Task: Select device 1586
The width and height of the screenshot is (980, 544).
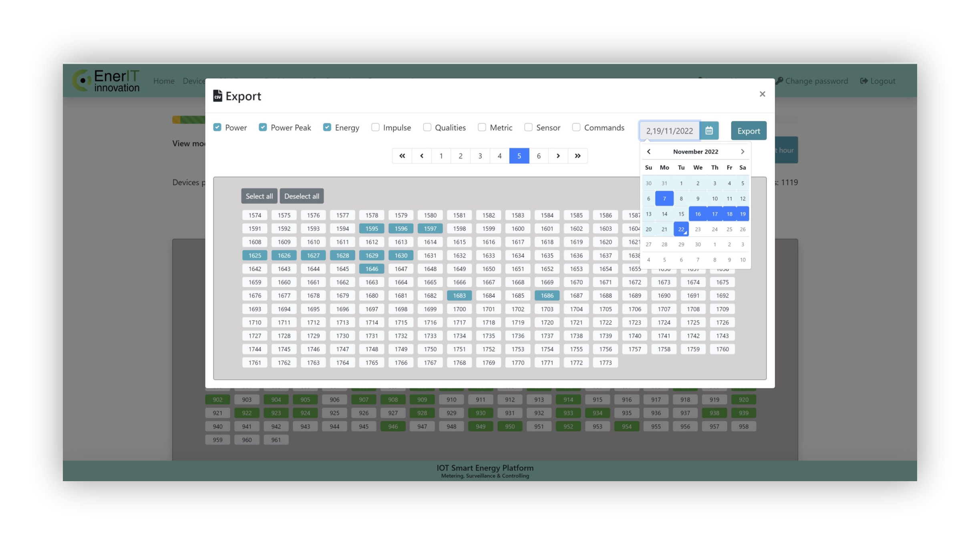Action: click(x=606, y=215)
